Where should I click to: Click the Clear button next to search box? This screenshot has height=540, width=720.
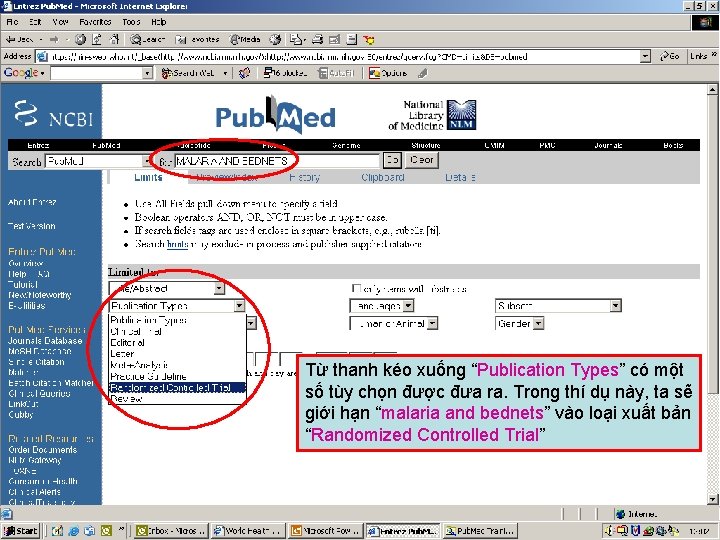click(x=422, y=160)
